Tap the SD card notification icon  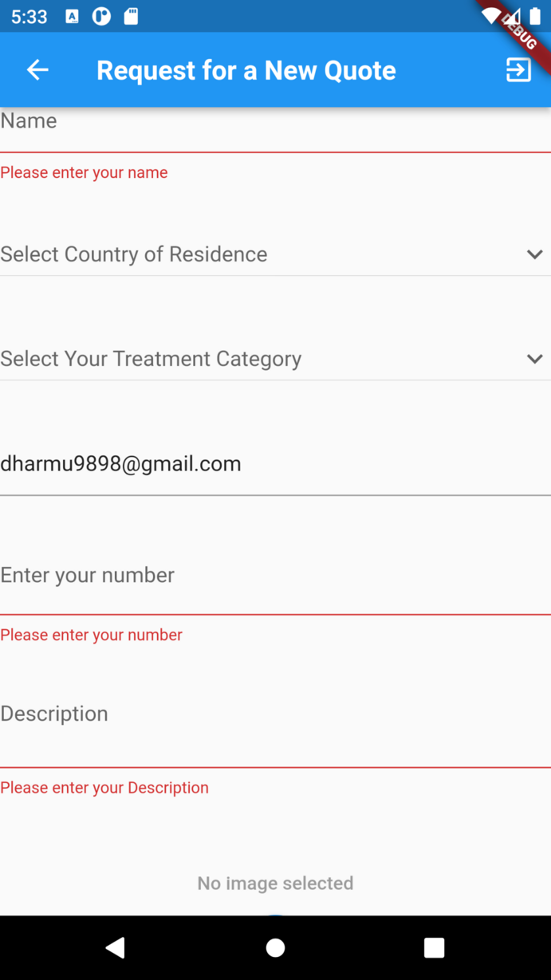tap(131, 16)
